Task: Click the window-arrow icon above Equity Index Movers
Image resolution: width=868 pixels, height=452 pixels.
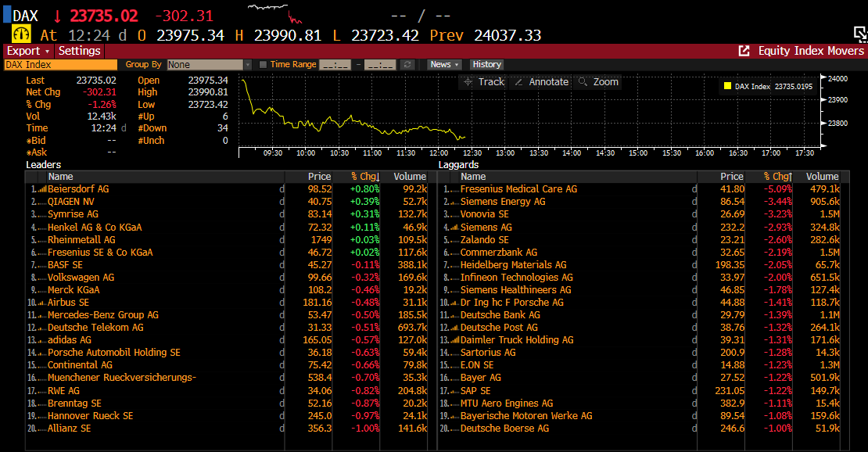Action: [x=860, y=34]
